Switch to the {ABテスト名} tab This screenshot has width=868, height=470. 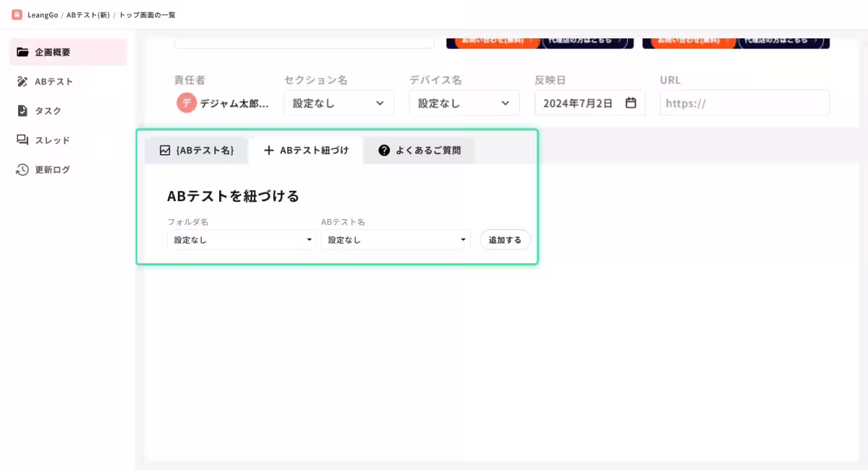[x=195, y=150]
